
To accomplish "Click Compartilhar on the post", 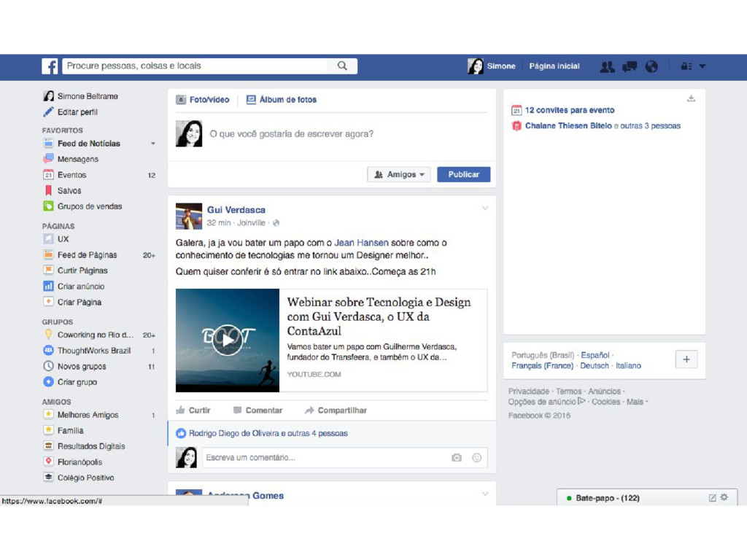I will (336, 411).
